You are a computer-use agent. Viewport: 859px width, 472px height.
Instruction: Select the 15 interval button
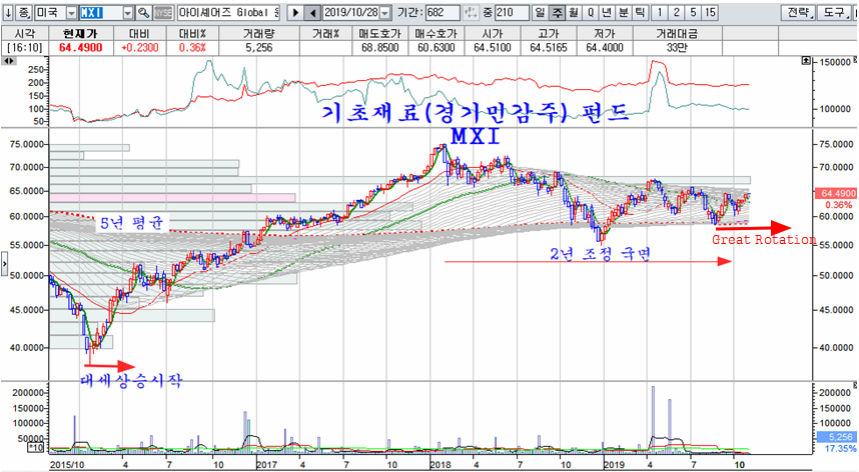(710, 13)
